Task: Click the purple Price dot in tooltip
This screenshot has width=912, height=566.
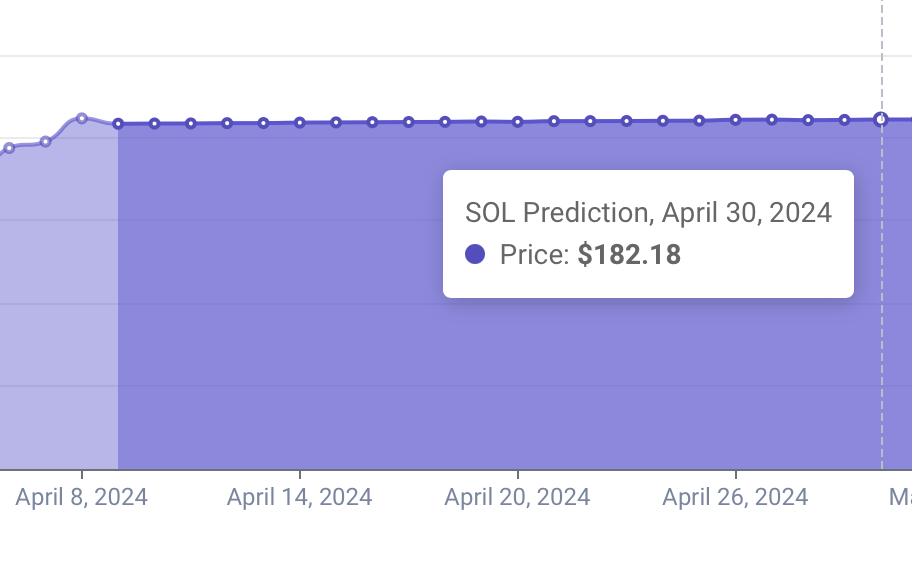Action: (x=475, y=254)
